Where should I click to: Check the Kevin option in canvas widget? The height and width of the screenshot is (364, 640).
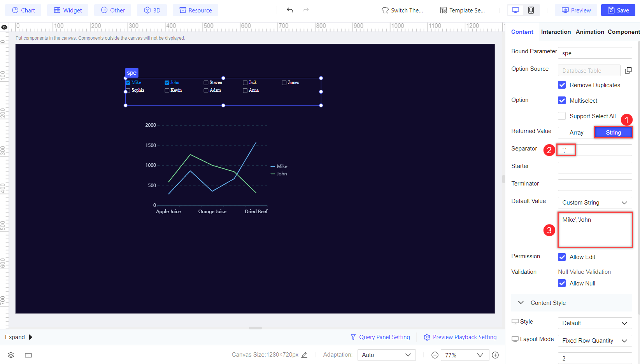click(x=167, y=90)
